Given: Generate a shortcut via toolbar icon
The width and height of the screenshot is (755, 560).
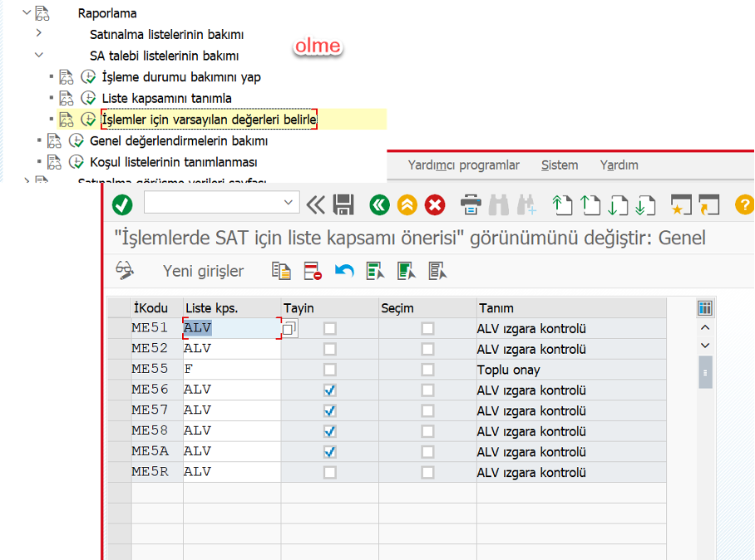Looking at the screenshot, I should coord(708,205).
